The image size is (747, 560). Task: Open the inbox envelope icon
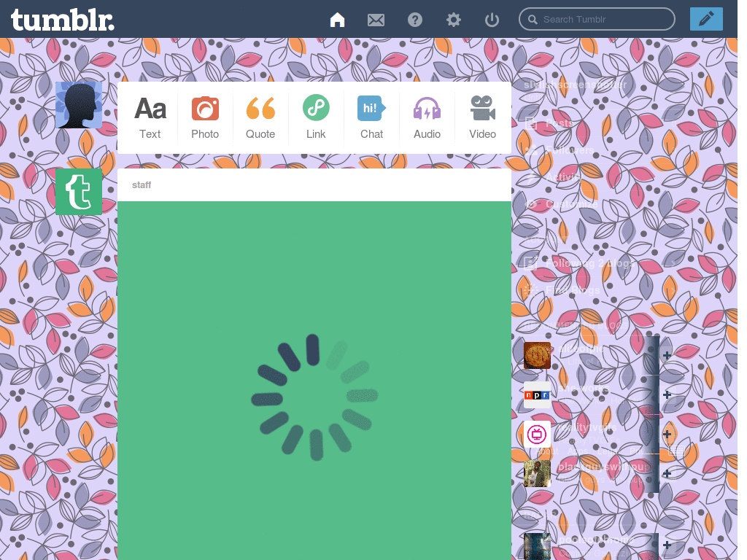pyautogui.click(x=376, y=20)
